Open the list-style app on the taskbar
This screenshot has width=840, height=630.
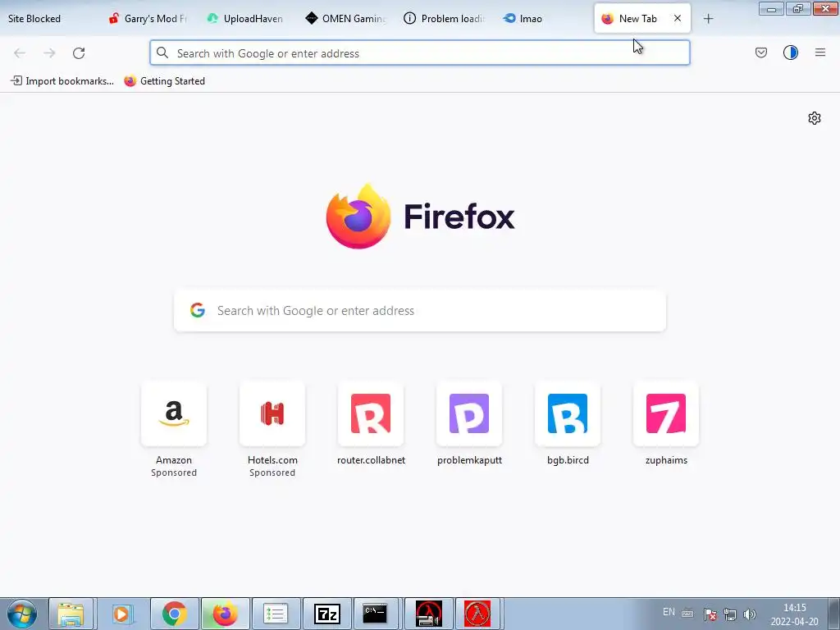point(276,614)
